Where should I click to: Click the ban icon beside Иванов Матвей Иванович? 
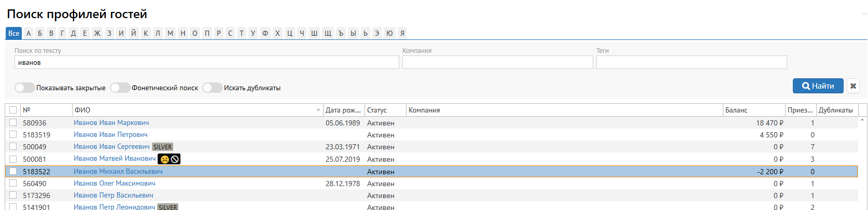pyautogui.click(x=175, y=159)
